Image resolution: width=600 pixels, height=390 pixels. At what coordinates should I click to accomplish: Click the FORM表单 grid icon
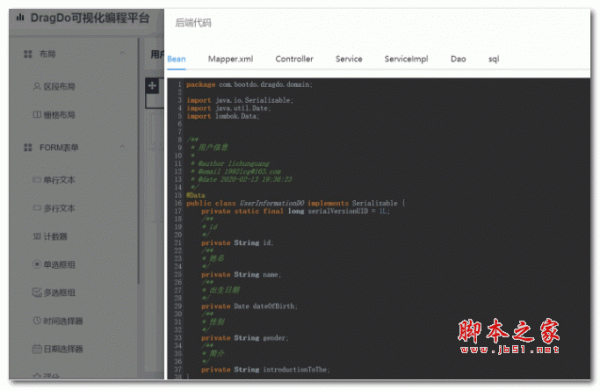(x=28, y=147)
